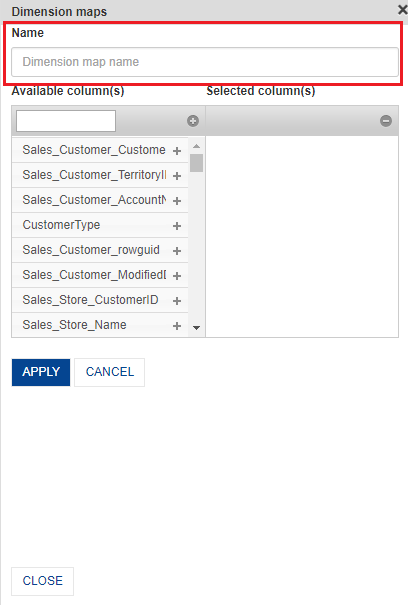
Task: Add Sales_Customer_TerritoryID column with plus icon
Action: tap(177, 176)
